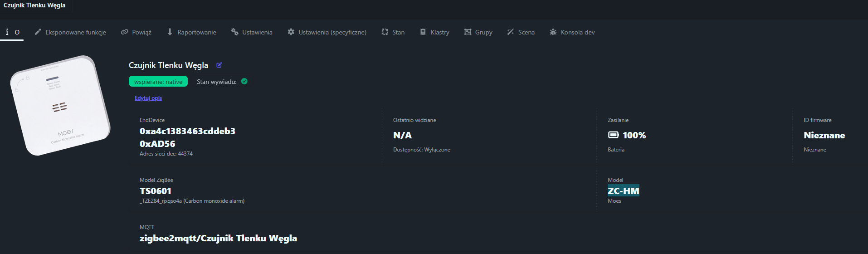This screenshot has height=254, width=868.
Task: Click the battery icon next to 100%
Action: tap(613, 135)
